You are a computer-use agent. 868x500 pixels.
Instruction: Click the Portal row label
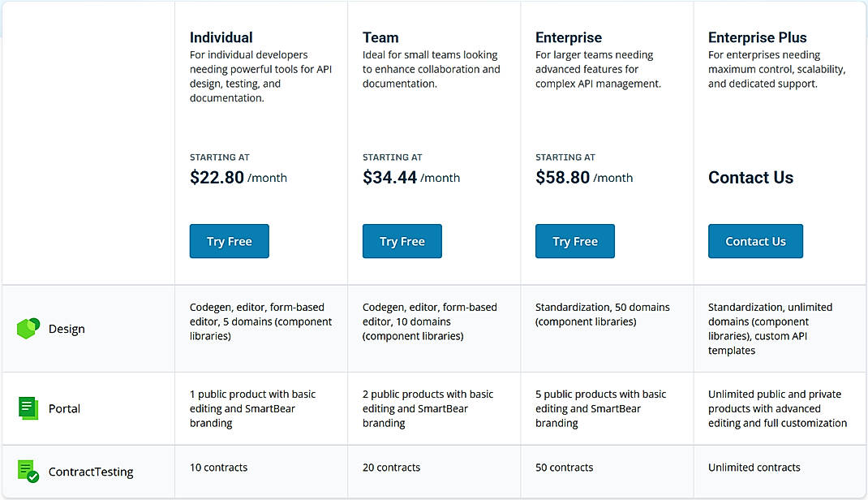(x=63, y=408)
